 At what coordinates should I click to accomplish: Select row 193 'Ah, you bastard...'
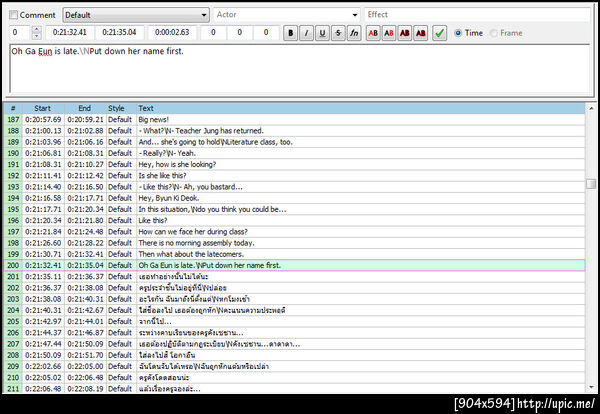pyautogui.click(x=294, y=187)
